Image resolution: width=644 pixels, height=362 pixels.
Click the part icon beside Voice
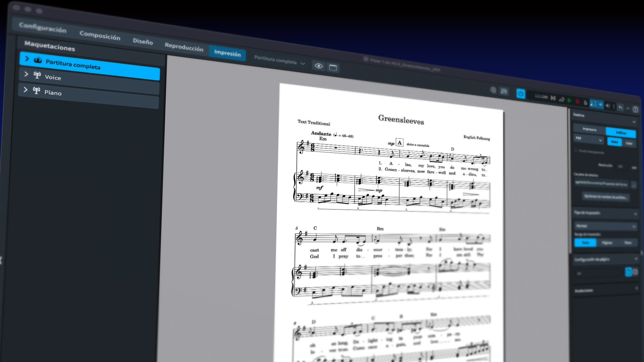37,75
